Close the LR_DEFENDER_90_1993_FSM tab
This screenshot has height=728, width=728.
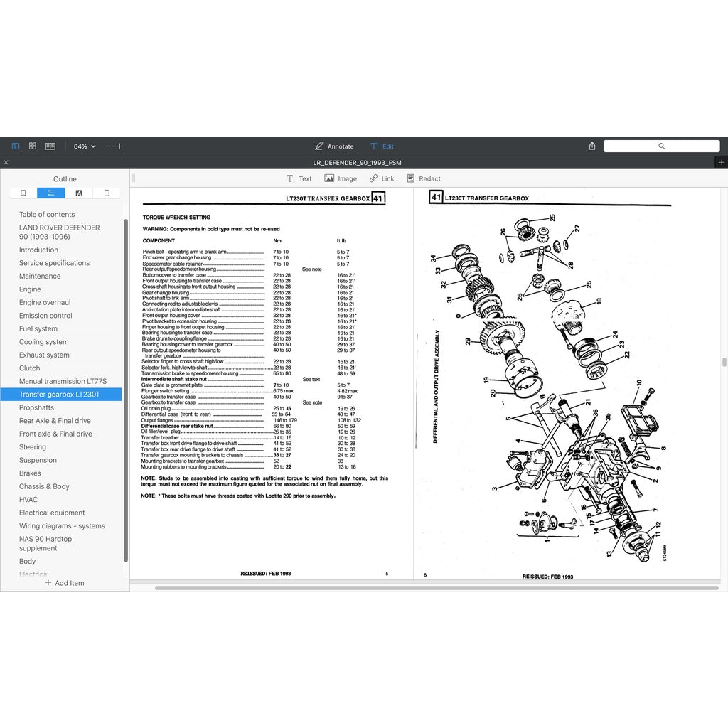point(6,163)
